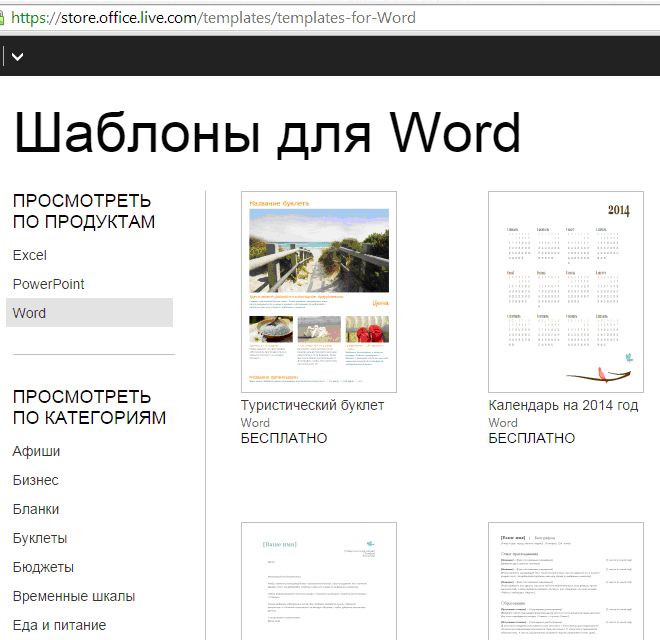Open the Афиши category
The width and height of the screenshot is (660, 640).
pyautogui.click(x=36, y=451)
